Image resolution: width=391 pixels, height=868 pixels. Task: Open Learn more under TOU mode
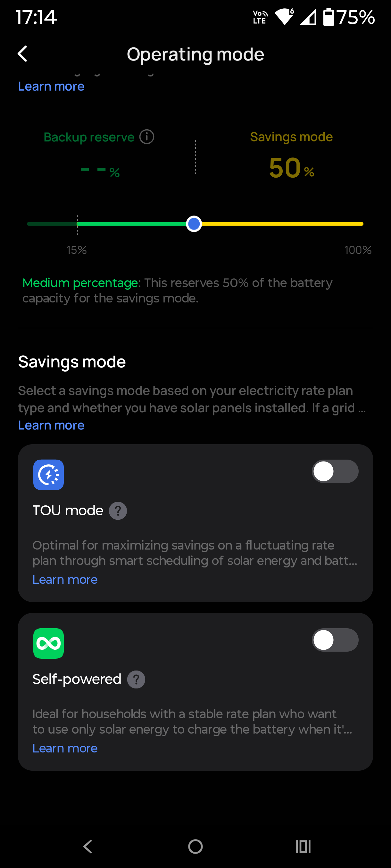click(65, 580)
